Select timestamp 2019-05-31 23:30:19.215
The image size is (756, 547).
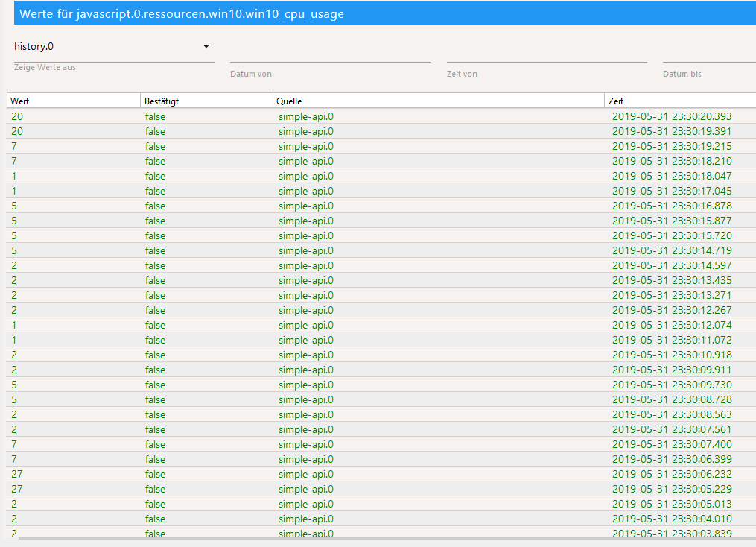(x=672, y=146)
